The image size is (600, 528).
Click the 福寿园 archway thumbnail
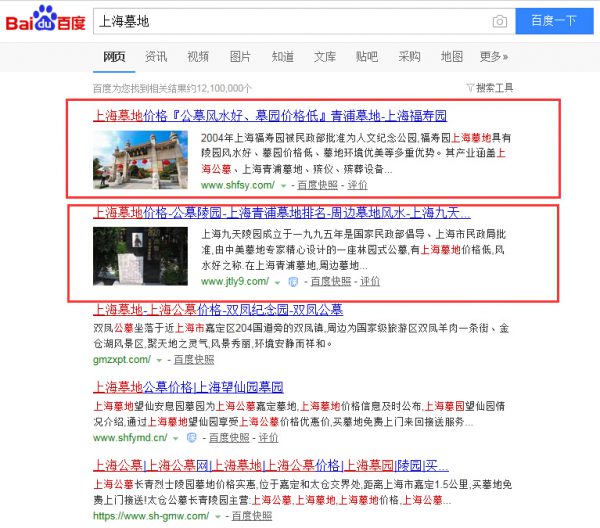pos(140,160)
